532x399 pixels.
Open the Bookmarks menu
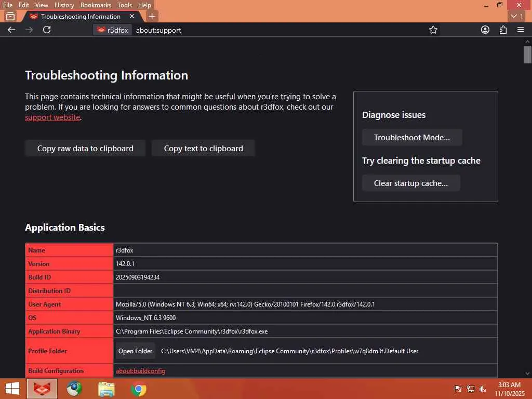coord(96,5)
